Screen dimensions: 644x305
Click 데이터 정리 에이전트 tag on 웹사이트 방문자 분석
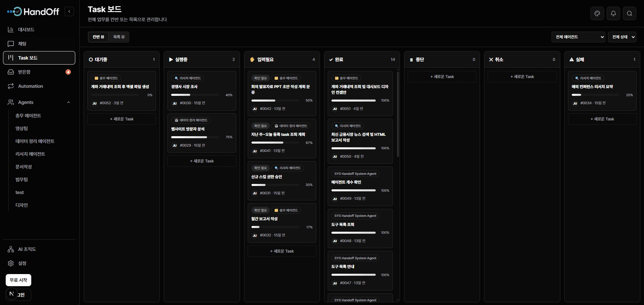[191, 120]
